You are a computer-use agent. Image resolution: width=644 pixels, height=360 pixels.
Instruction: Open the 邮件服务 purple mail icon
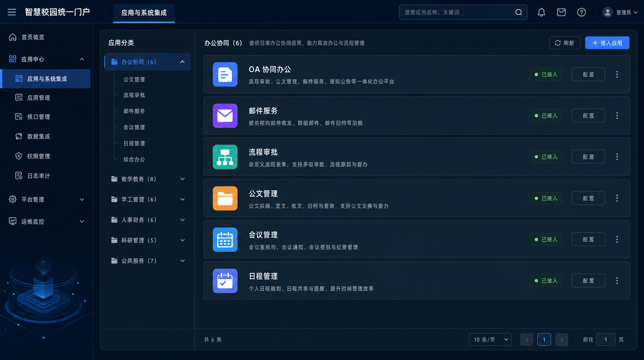[x=225, y=115]
